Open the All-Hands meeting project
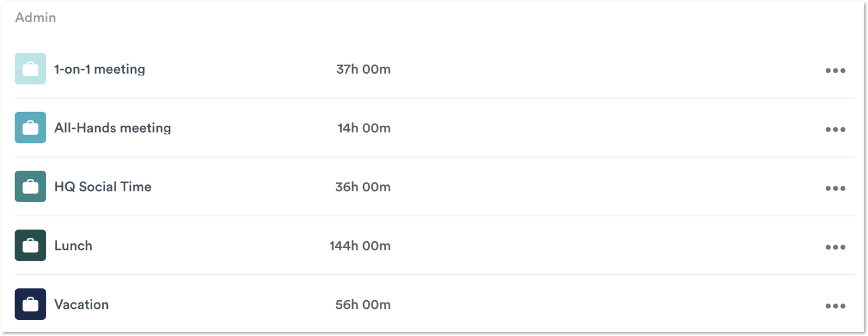868x336 pixels. coord(112,128)
